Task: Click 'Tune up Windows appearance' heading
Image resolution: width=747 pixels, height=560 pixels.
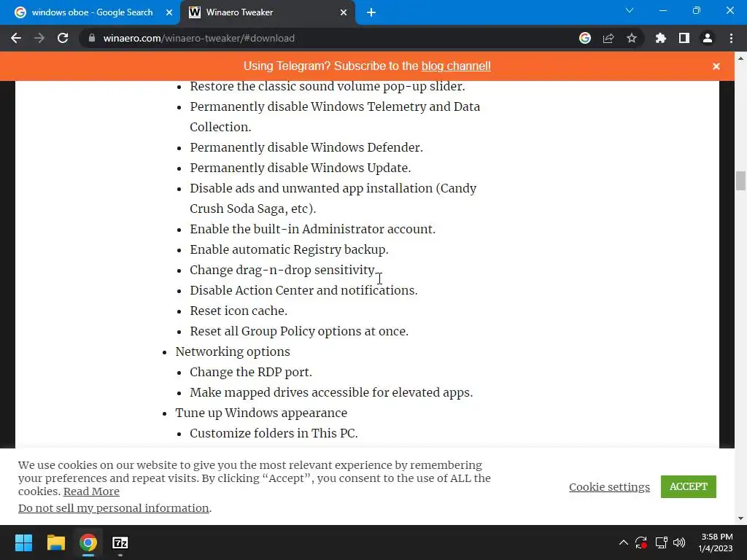Action: 261,413
